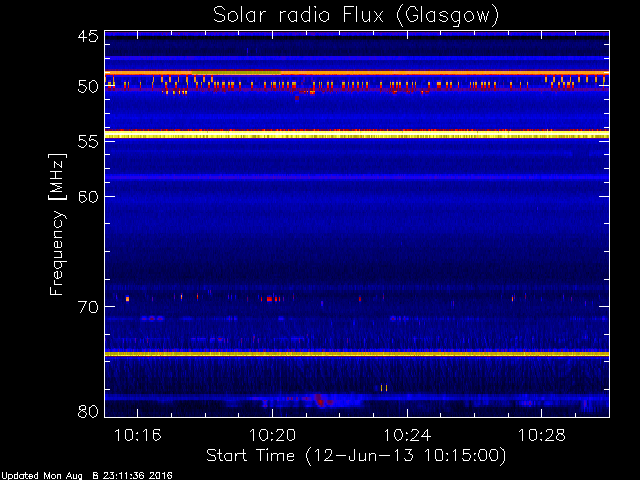
Task: Select the 10:20 time tick label
Action: (x=272, y=435)
